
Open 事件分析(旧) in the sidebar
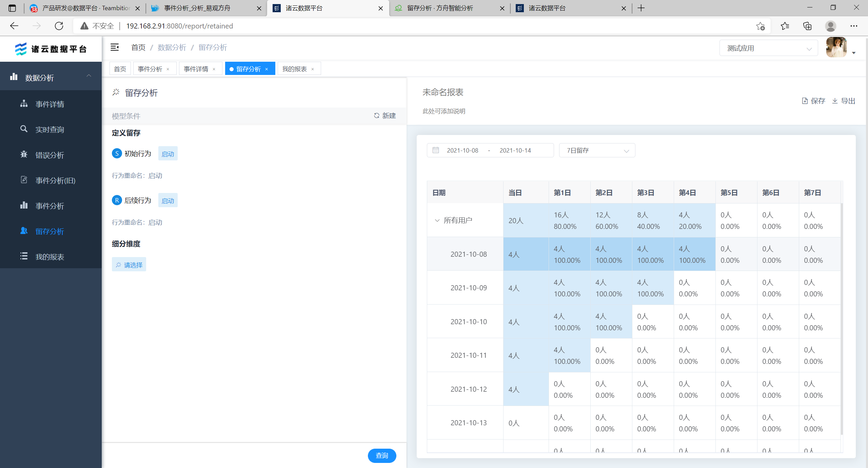[51, 180]
